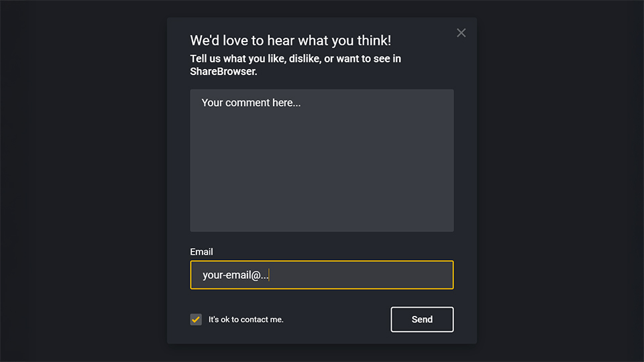
Task: Uncheck the yellow checkmark box
Action: [196, 319]
